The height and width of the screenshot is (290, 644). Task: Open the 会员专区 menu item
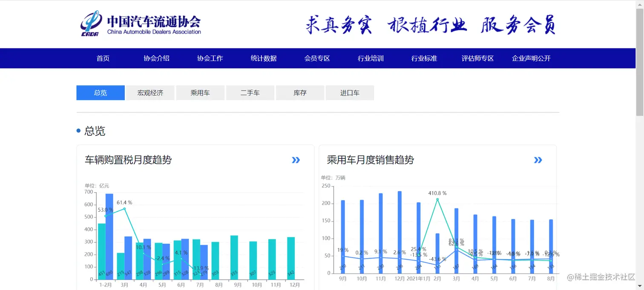[x=317, y=58]
